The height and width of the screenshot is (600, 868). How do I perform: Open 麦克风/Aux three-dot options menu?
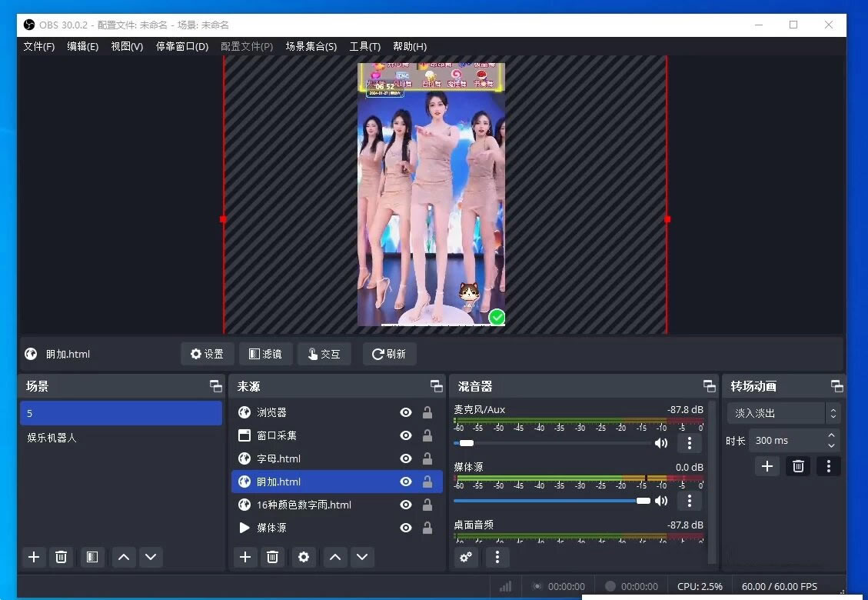coord(689,442)
